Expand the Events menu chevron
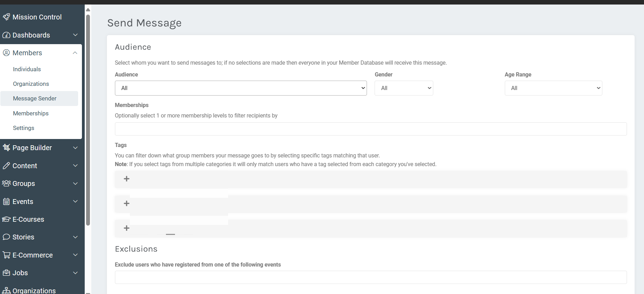 [75, 202]
